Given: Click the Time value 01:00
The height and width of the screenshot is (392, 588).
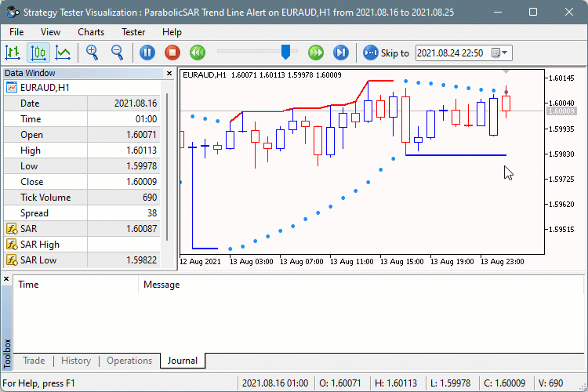Looking at the screenshot, I should point(146,119).
